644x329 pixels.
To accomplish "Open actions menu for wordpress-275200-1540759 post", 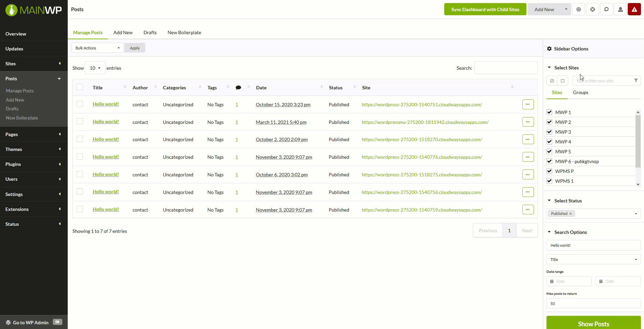I will pyautogui.click(x=528, y=210).
